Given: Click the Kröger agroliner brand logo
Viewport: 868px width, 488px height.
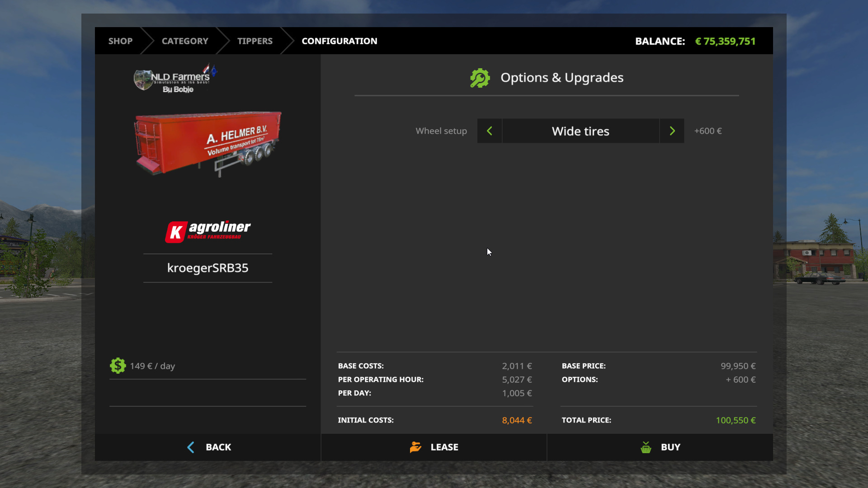Looking at the screenshot, I should pos(208,231).
